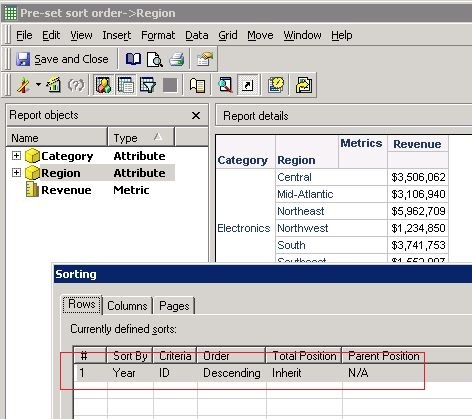Switch to the Columns tab in Sorting
Screen dimensions: 472x419
pyautogui.click(x=127, y=306)
